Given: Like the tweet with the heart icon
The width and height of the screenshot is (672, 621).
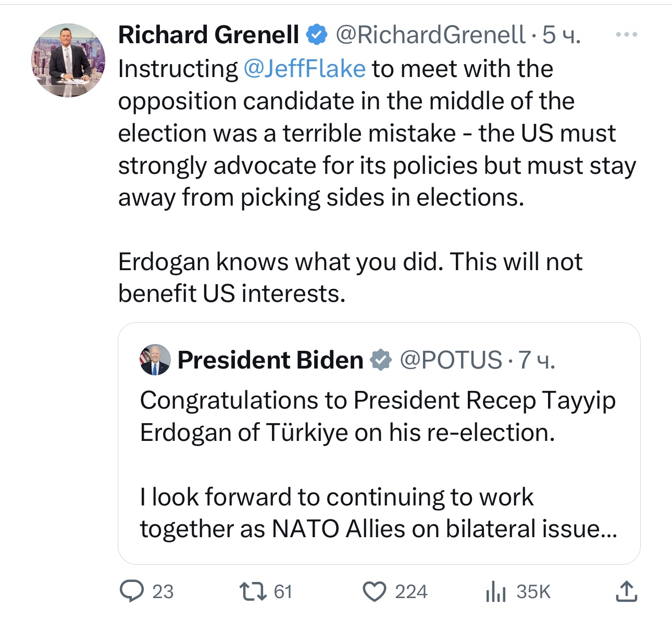Looking at the screenshot, I should pyautogui.click(x=374, y=592).
